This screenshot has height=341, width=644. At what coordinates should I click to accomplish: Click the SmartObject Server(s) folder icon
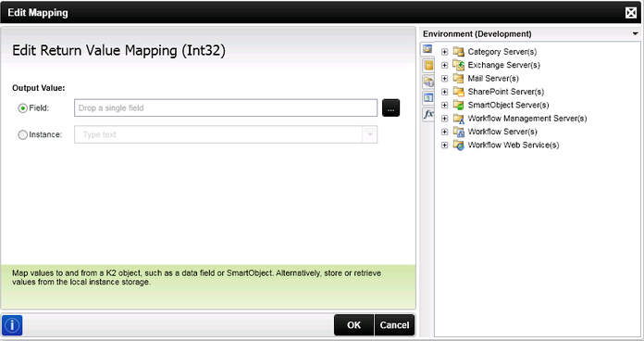coord(458,105)
